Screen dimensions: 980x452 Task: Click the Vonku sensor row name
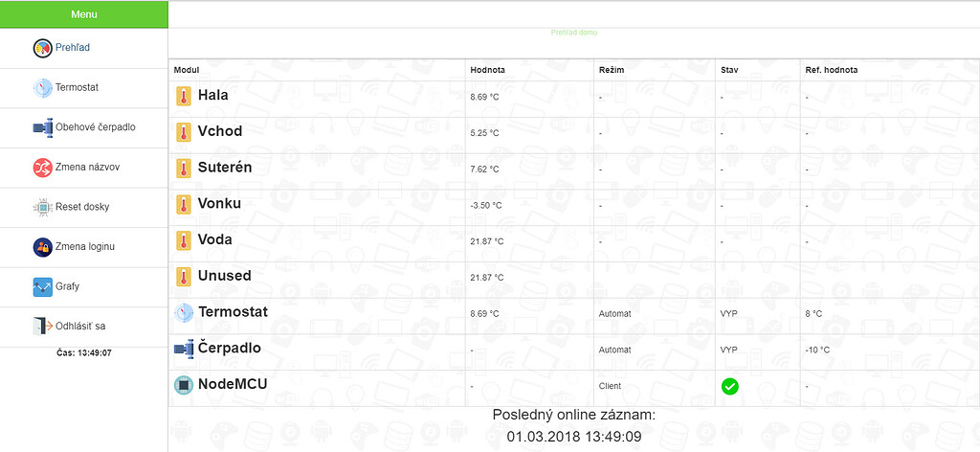pos(219,203)
